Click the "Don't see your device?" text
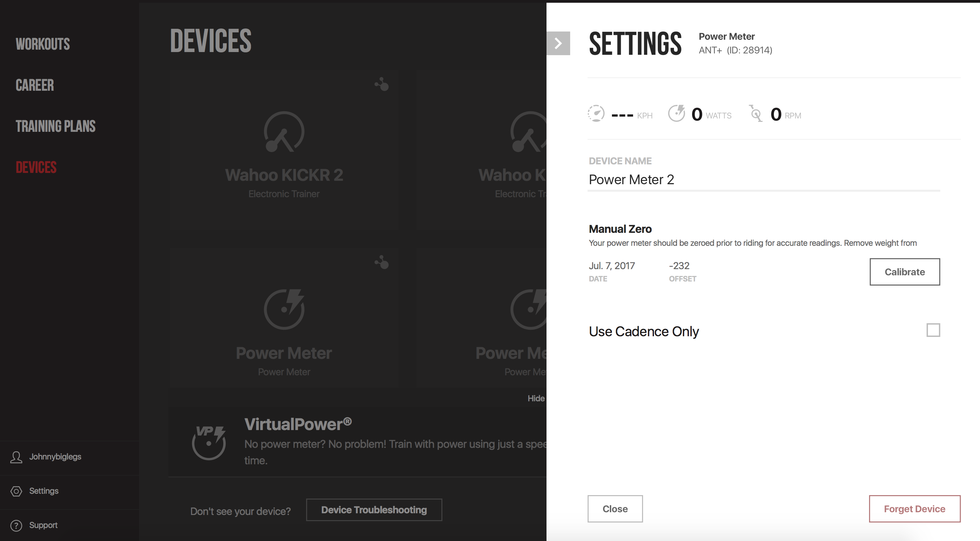The width and height of the screenshot is (980, 541). 240,511
